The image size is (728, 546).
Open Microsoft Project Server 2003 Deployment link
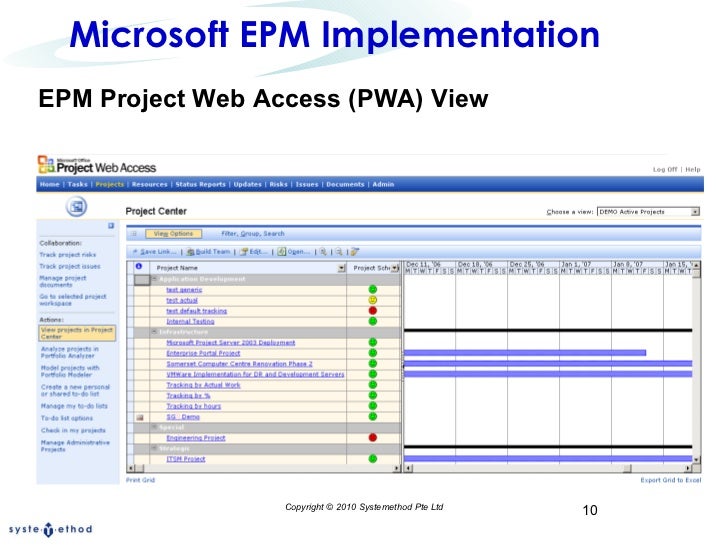pos(231,343)
